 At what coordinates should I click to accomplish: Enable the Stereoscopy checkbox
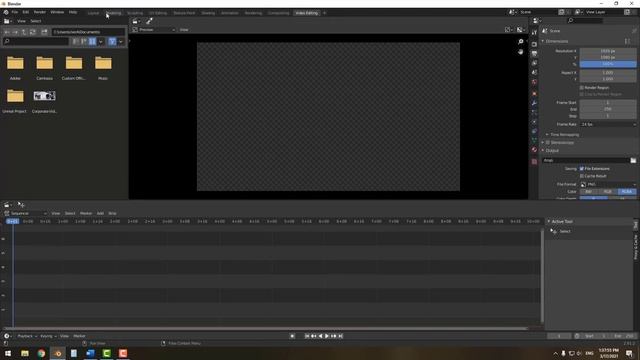(x=548, y=142)
